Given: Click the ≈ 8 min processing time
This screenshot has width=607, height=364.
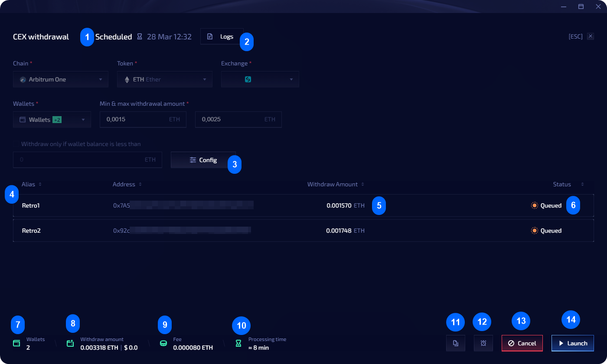Looking at the screenshot, I should [258, 348].
